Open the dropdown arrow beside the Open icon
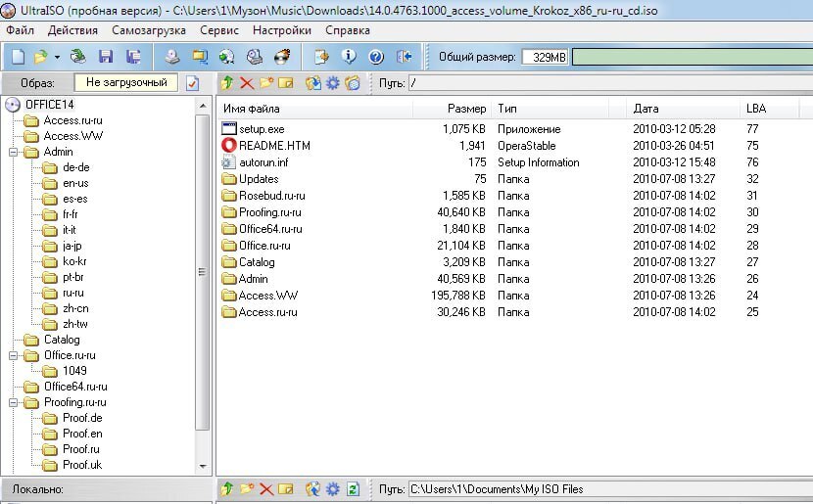 [x=57, y=57]
